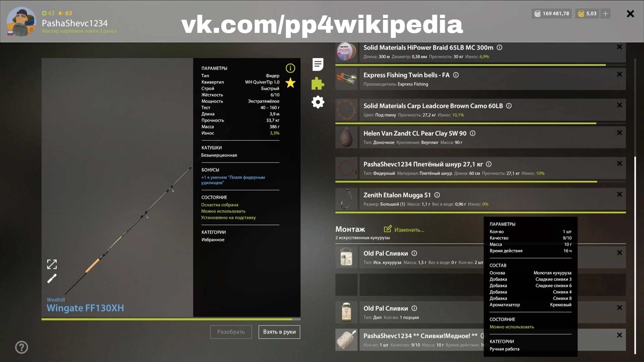Click Изменить to edit the montage

404,230
